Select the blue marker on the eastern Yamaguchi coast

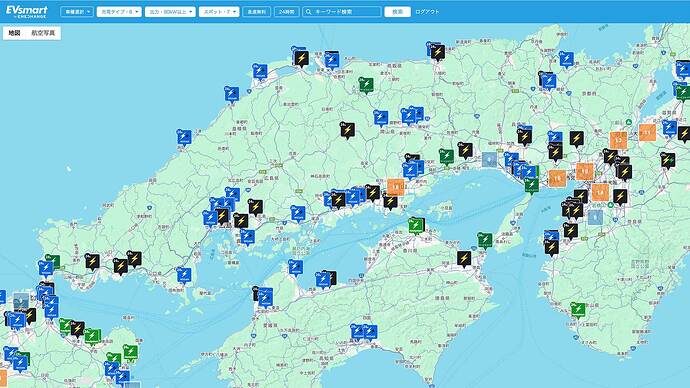[x=184, y=275]
